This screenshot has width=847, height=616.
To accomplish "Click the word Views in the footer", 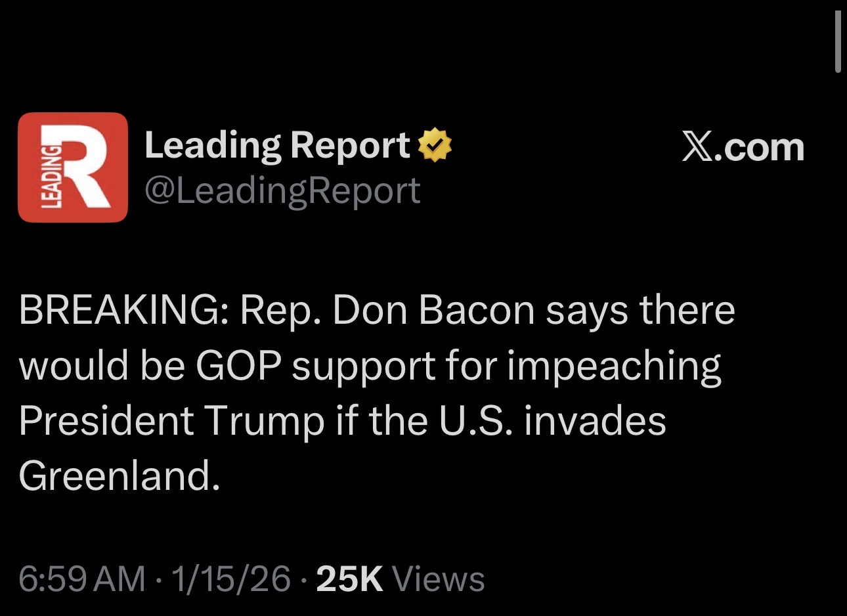I will (438, 579).
